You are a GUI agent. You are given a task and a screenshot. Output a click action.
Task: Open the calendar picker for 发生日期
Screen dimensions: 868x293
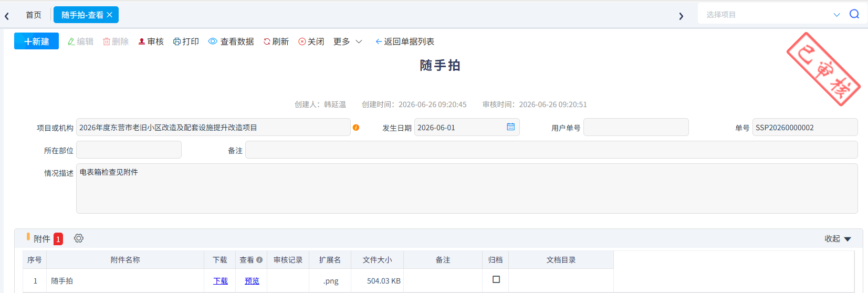(510, 127)
